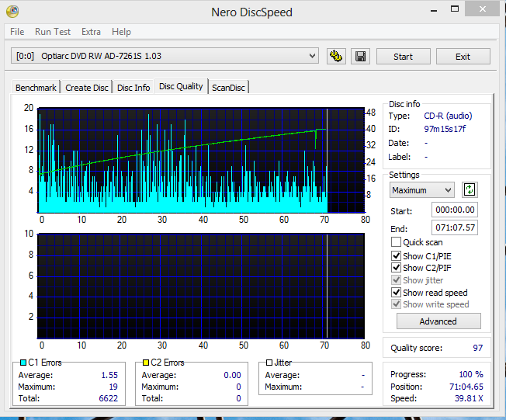
Task: Click the C1 Errors average value 1.55
Action: pos(109,375)
